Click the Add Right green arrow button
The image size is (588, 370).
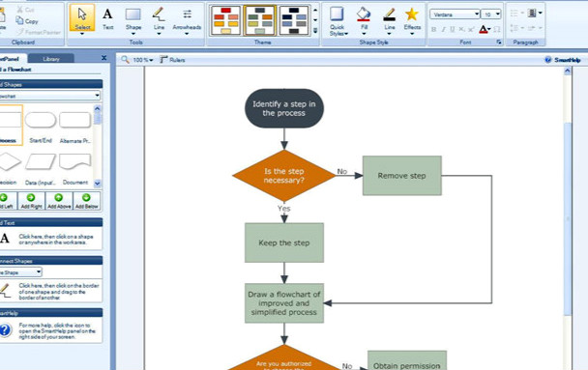[x=31, y=201]
